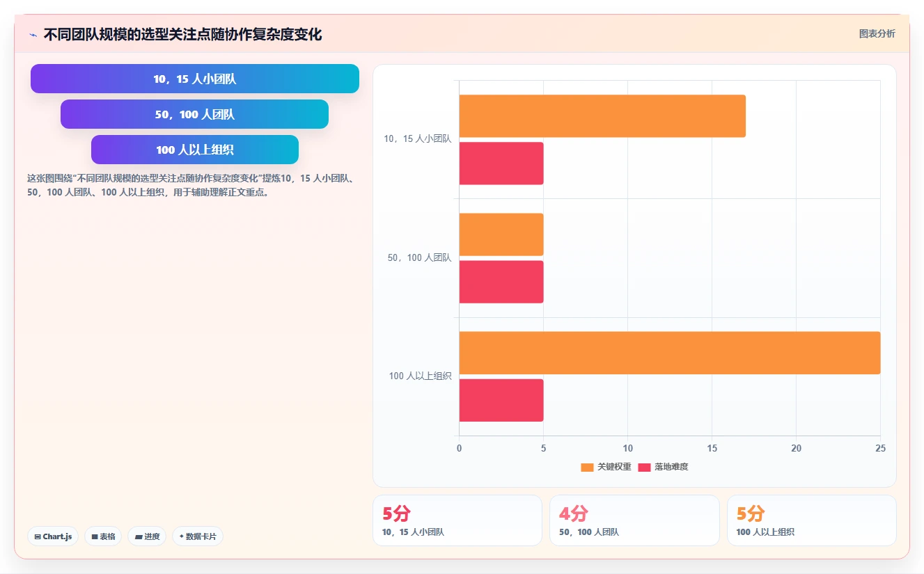
Task: Click red 落地难度 bar for 50，100 人团队
Action: click(501, 282)
